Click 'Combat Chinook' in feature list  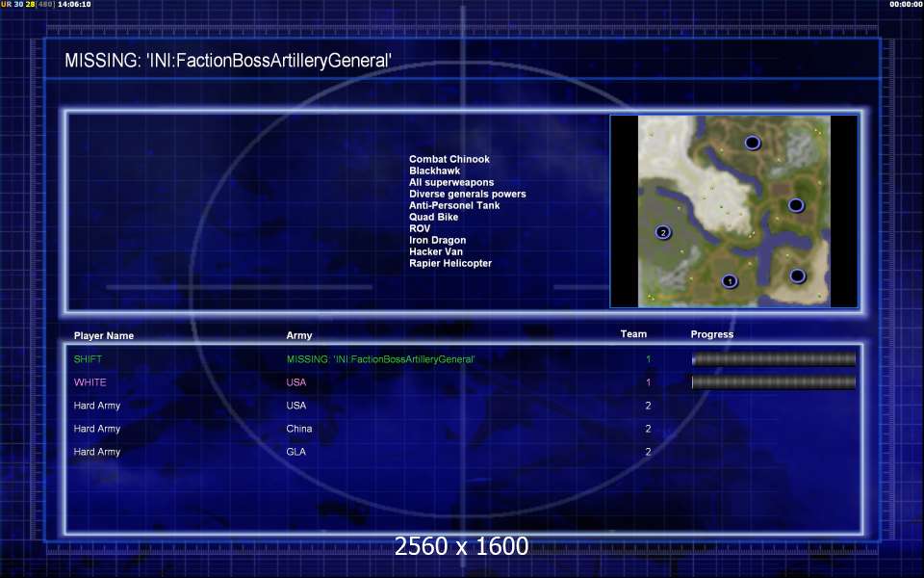449,159
